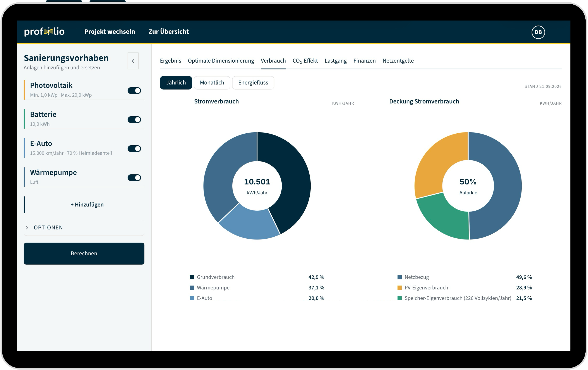The width and height of the screenshot is (588, 370).
Task: Open the Batterie item title
Action: pos(43,114)
